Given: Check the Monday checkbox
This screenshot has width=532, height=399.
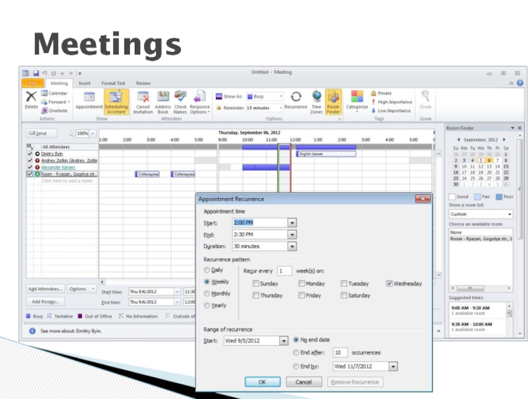Looking at the screenshot, I should click(302, 283).
